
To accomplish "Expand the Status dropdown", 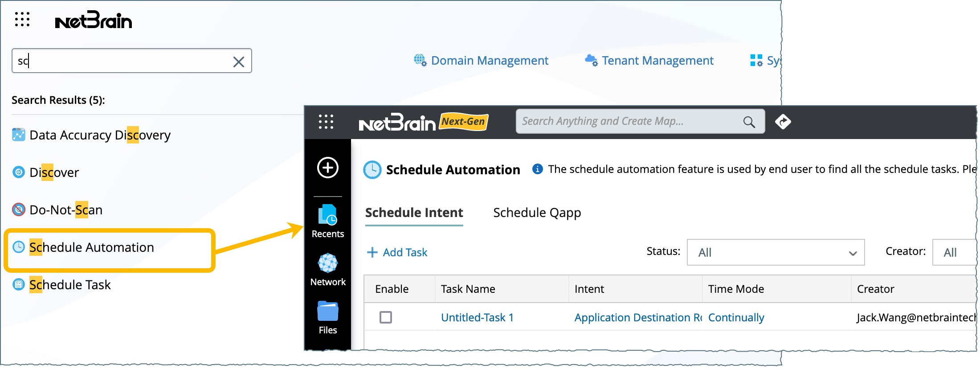I will [776, 253].
